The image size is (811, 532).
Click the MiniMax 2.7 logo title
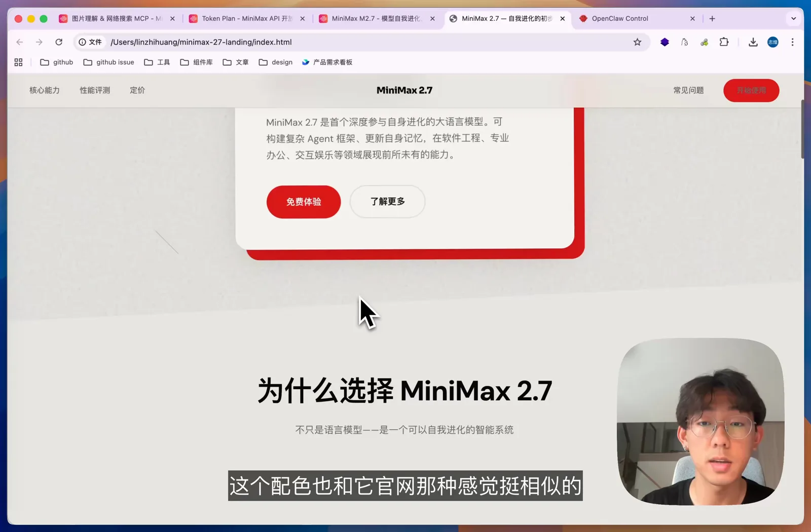[404, 90]
